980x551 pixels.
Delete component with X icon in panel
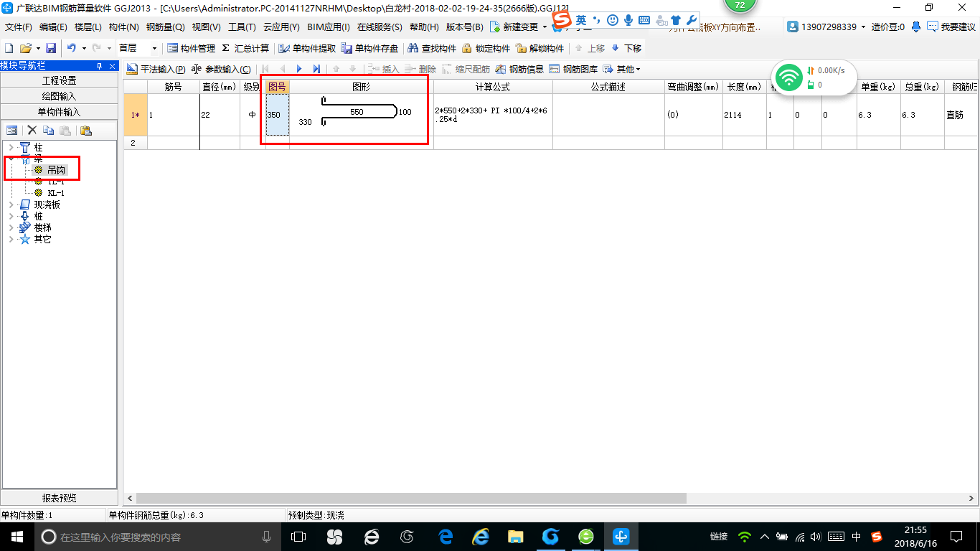point(32,130)
